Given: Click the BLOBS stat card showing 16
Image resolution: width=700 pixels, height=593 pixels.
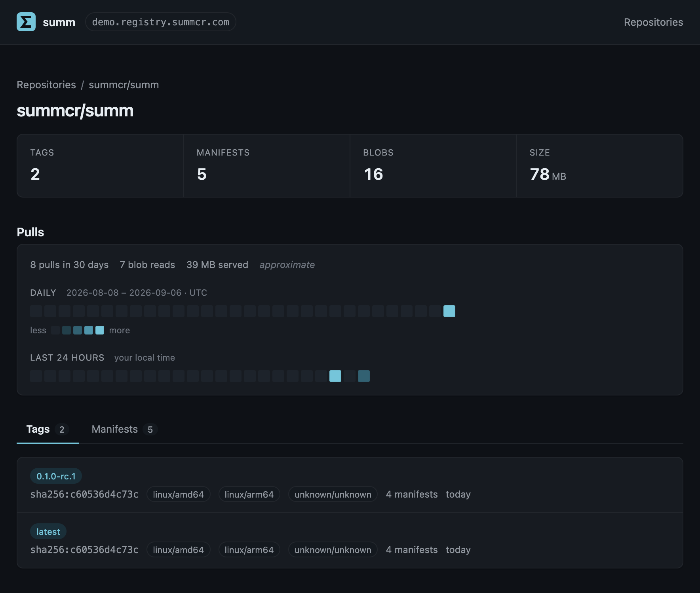Looking at the screenshot, I should point(433,165).
